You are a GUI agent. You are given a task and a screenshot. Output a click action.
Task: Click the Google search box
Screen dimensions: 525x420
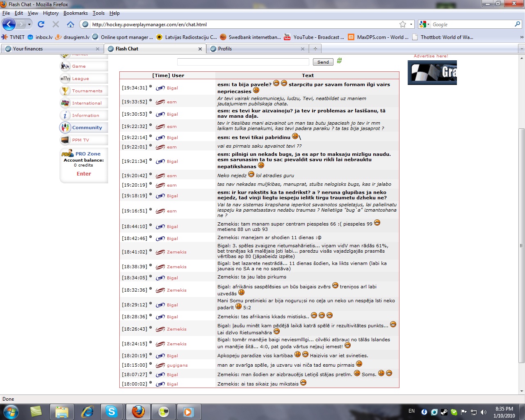click(x=472, y=24)
